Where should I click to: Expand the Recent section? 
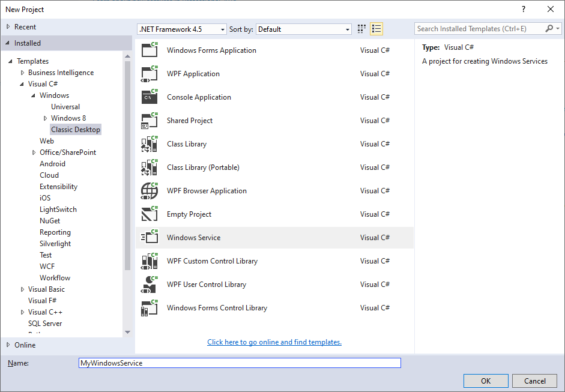(8, 26)
